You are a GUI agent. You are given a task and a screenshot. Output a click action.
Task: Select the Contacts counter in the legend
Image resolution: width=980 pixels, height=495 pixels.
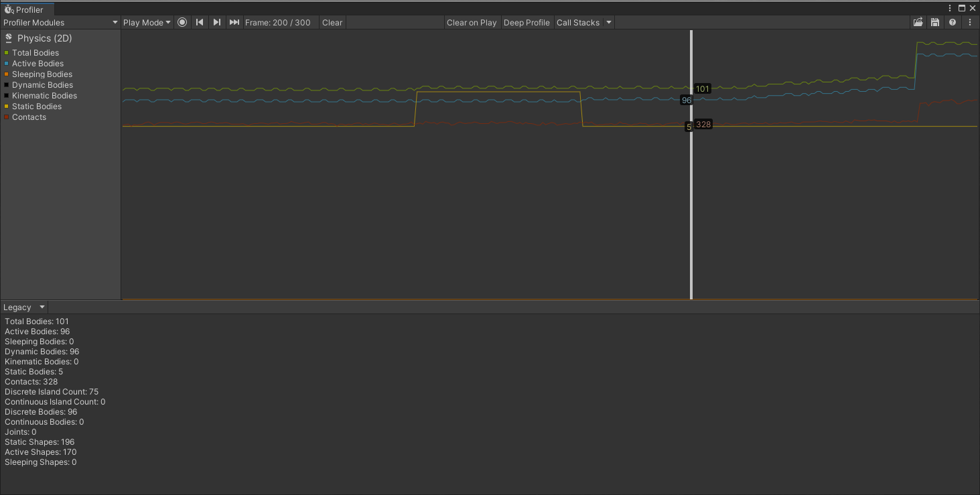point(29,117)
